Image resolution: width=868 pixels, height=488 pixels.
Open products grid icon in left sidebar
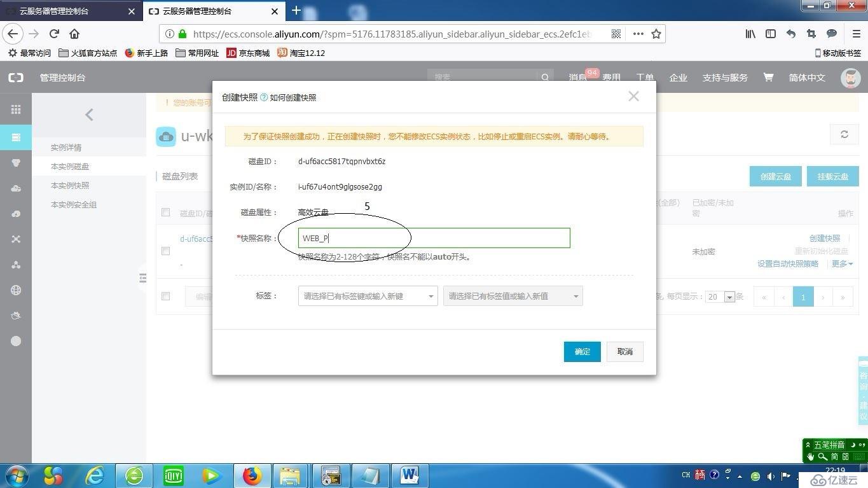tap(16, 109)
